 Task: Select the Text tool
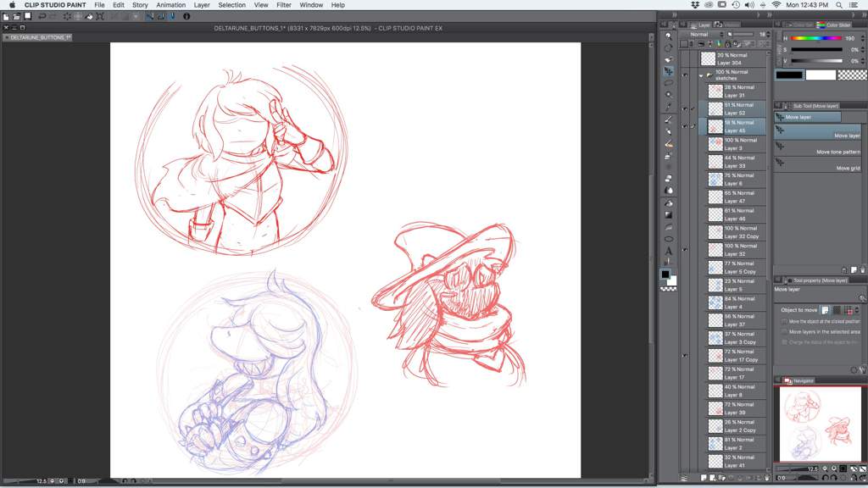point(669,251)
